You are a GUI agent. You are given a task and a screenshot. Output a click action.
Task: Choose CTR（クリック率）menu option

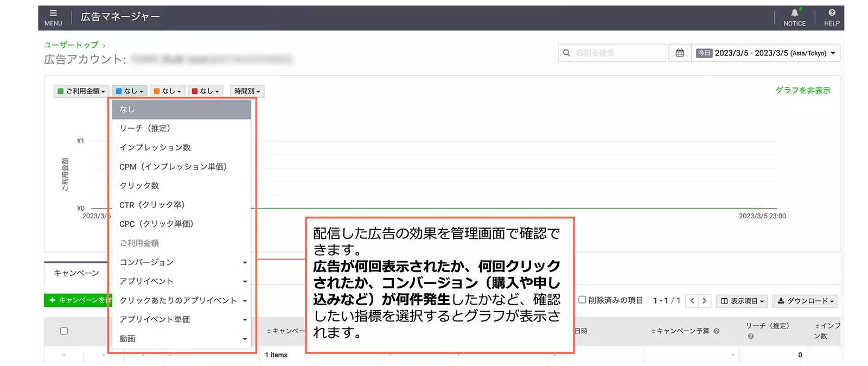click(152, 205)
